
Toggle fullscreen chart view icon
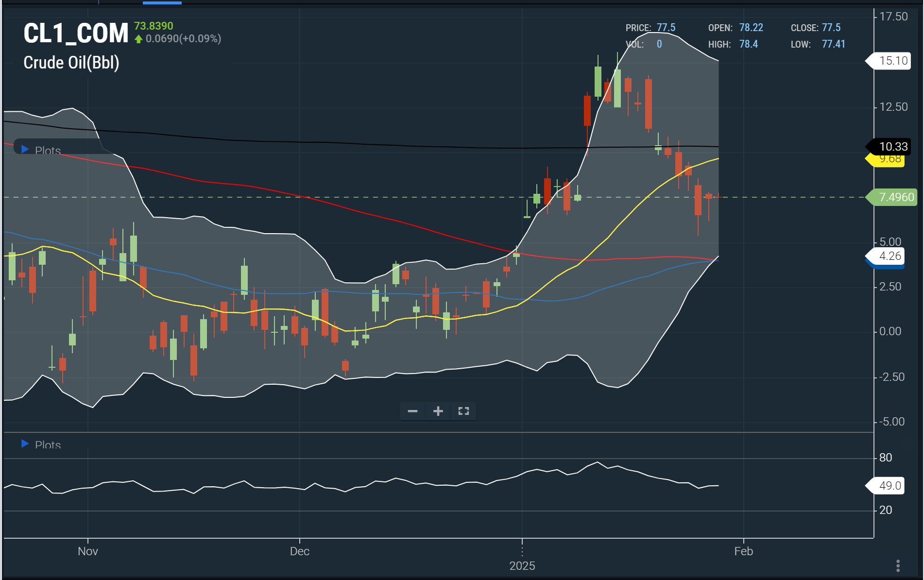(463, 411)
